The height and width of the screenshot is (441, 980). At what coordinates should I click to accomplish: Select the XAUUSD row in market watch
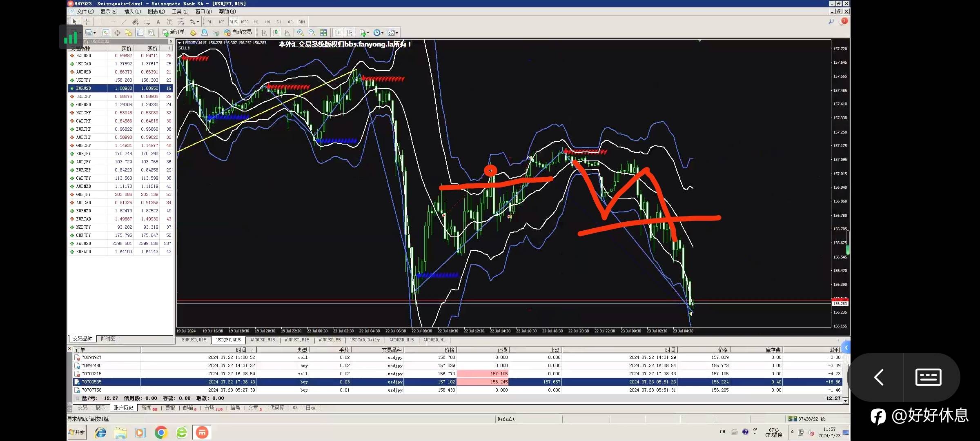pyautogui.click(x=83, y=243)
